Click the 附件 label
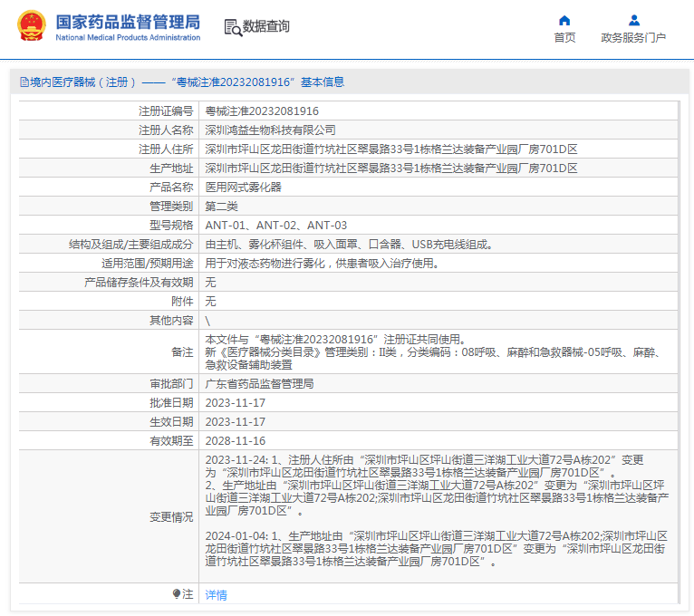Screen dimensions: 694x616 pyautogui.click(x=182, y=302)
